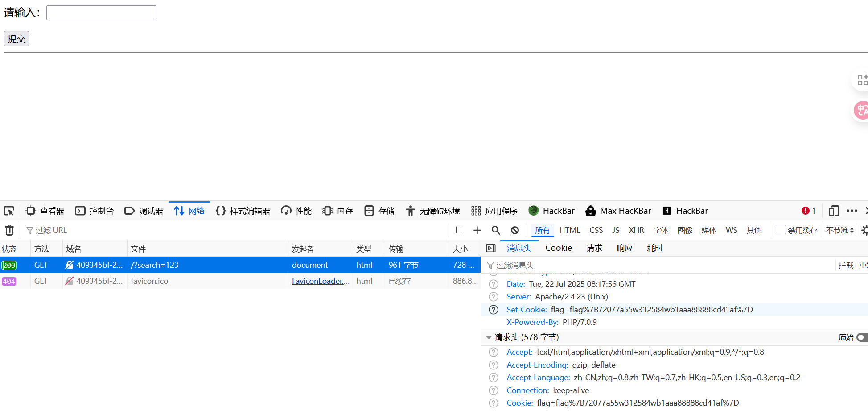Focus the 过滤 URL filter field
The width and height of the screenshot is (868, 411).
[236, 230]
